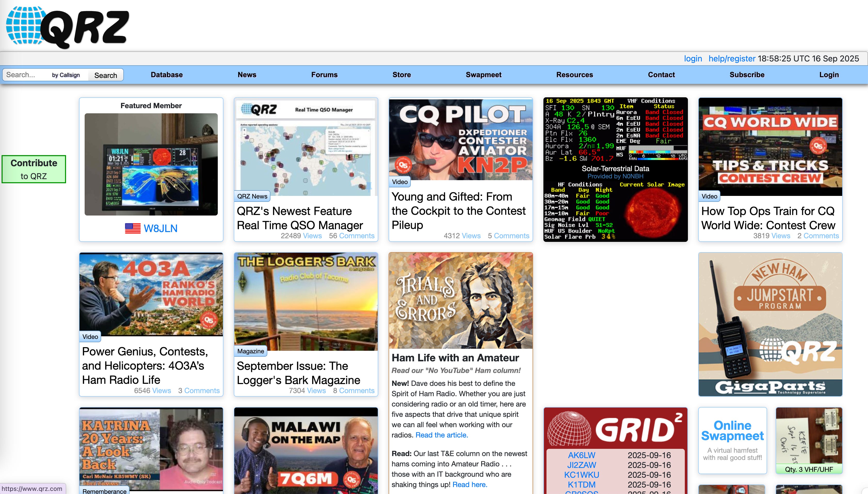Open the 'by Callsign' search type dropdown

point(66,75)
